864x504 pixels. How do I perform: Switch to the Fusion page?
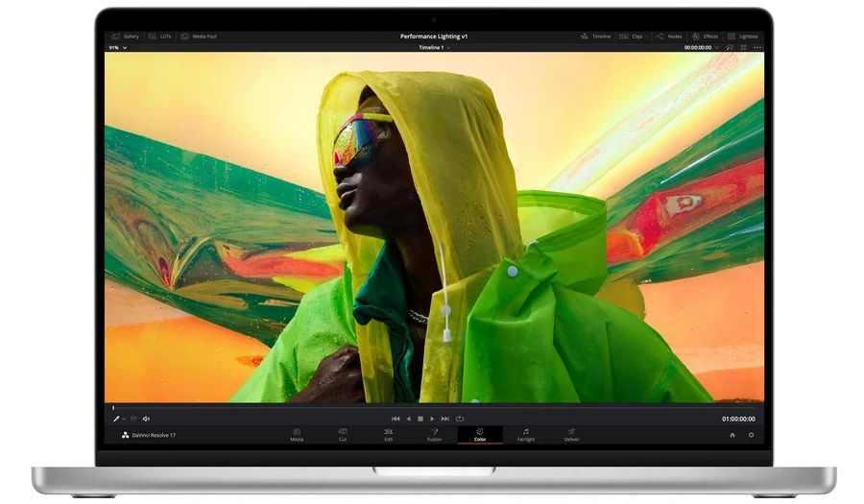[434, 435]
